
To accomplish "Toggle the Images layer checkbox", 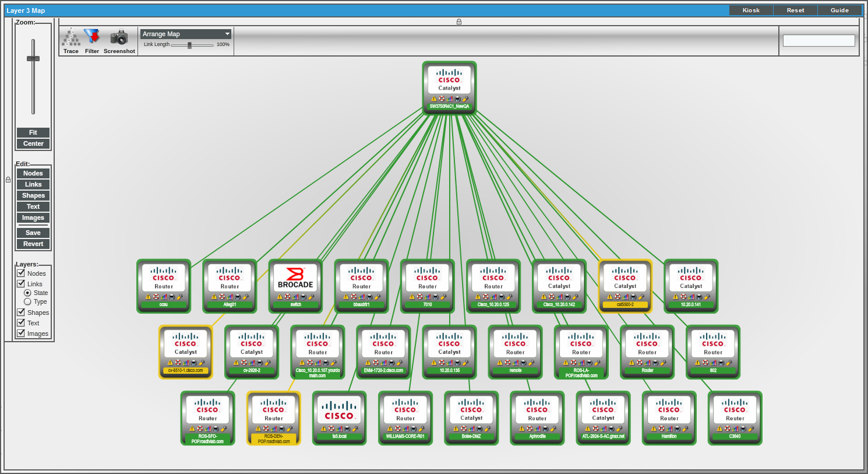I will pyautogui.click(x=21, y=333).
